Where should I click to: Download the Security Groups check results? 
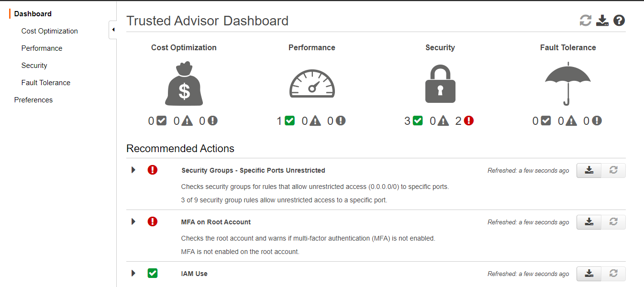pyautogui.click(x=589, y=170)
